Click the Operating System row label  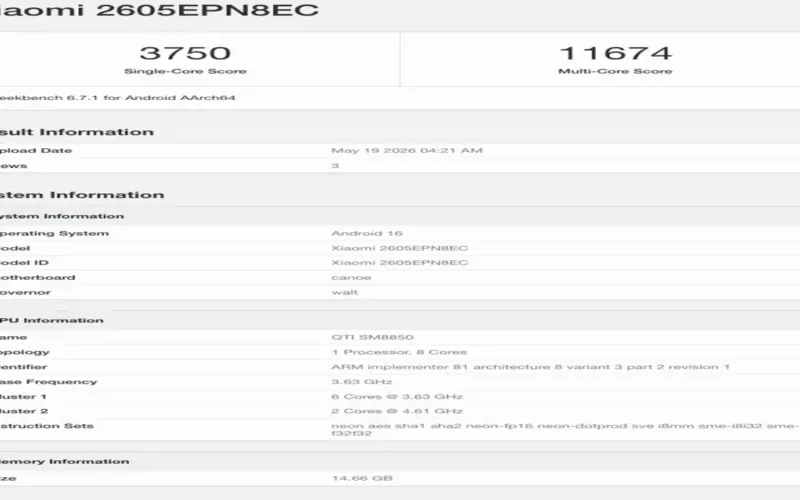tap(54, 233)
